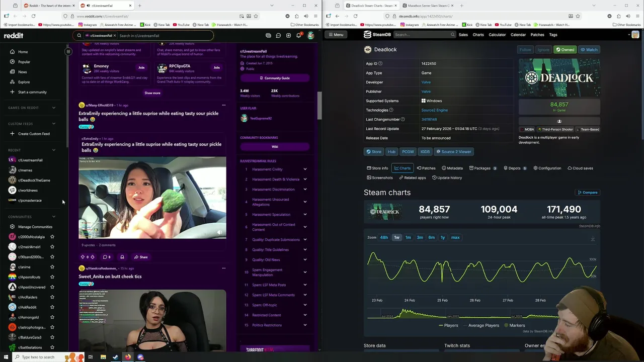Image resolution: width=644 pixels, height=362 pixels.
Task: Open Reddit Home in the sidebar
Action: tap(23, 52)
